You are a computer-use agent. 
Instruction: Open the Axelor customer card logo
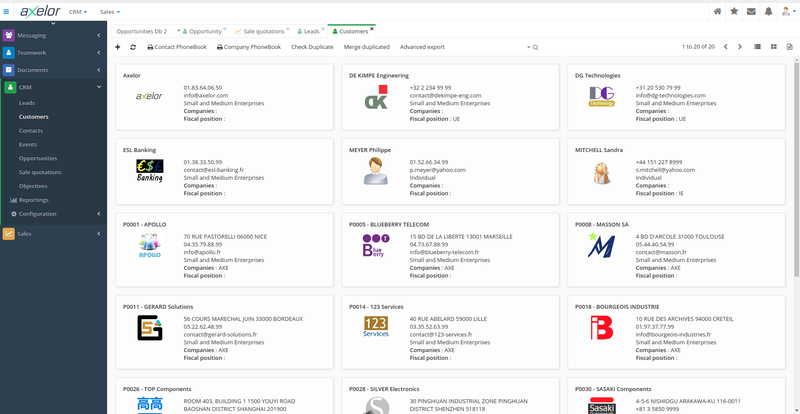point(149,96)
